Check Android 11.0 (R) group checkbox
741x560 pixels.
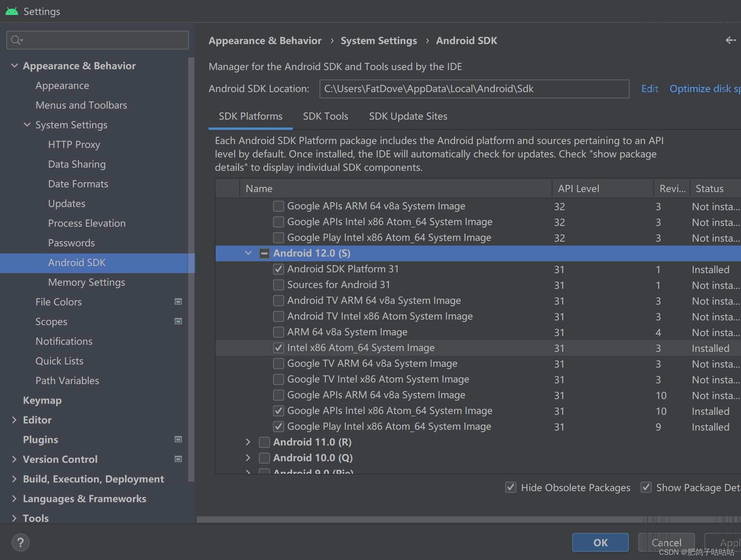tap(264, 442)
